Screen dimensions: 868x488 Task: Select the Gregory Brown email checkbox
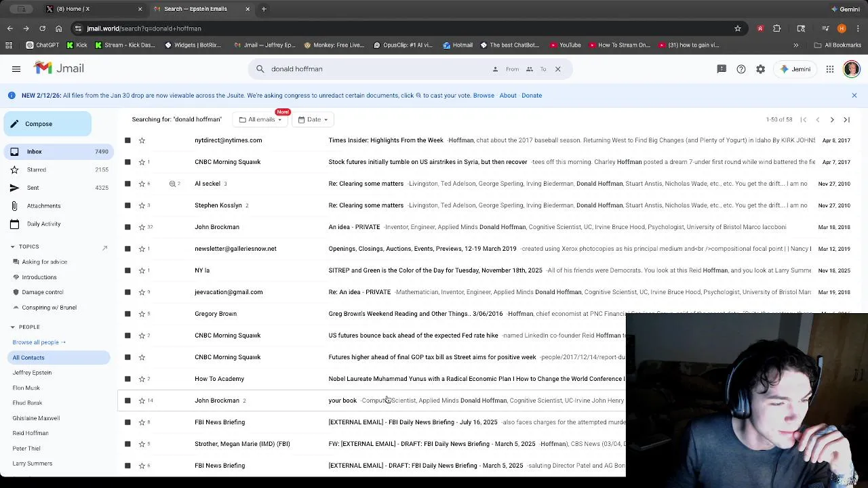(127, 314)
